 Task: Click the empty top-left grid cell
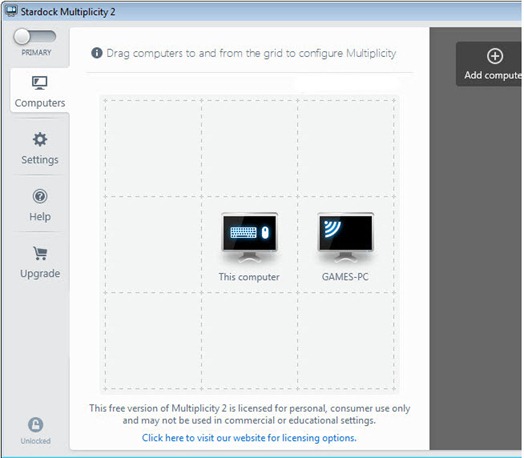coord(153,148)
